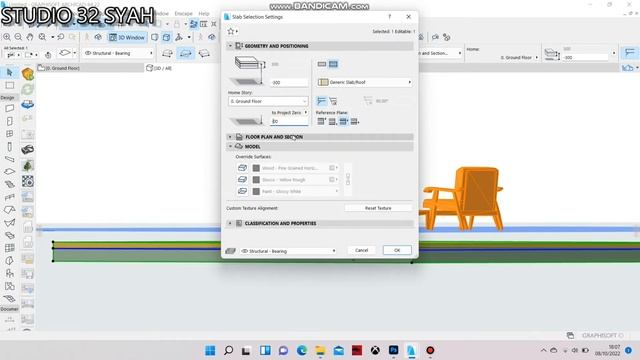The image size is (640, 360).
Task: Click the offset to Project Zero field
Action: (x=289, y=121)
